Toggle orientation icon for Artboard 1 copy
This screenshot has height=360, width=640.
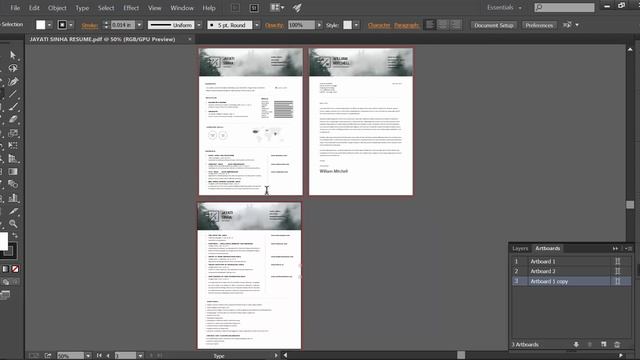[618, 281]
